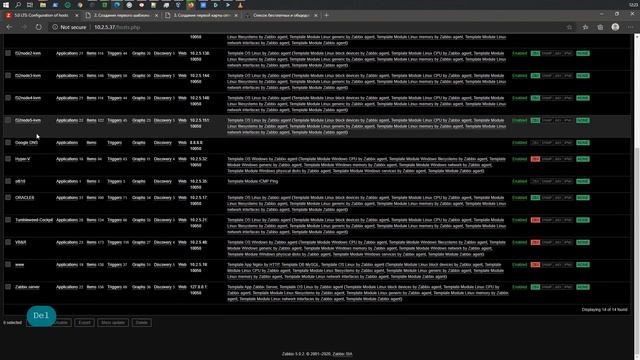The height and width of the screenshot is (360, 640).
Task: Switch to the Configuration of hosts tab
Action: 41,15
